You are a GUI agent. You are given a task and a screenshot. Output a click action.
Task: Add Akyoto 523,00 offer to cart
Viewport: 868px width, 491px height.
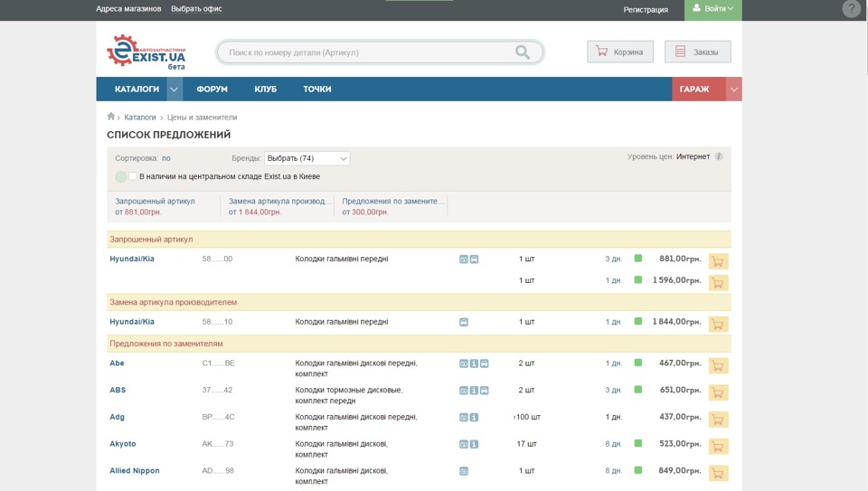tap(718, 446)
